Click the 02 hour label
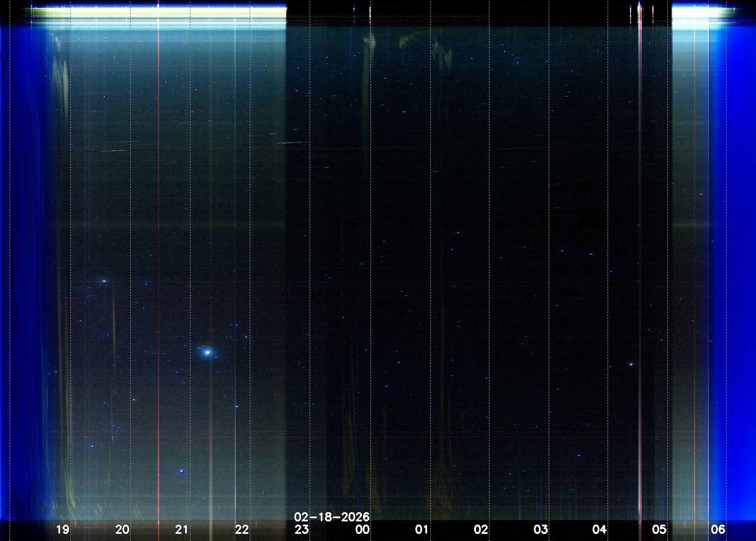This screenshot has height=541, width=756. (481, 530)
